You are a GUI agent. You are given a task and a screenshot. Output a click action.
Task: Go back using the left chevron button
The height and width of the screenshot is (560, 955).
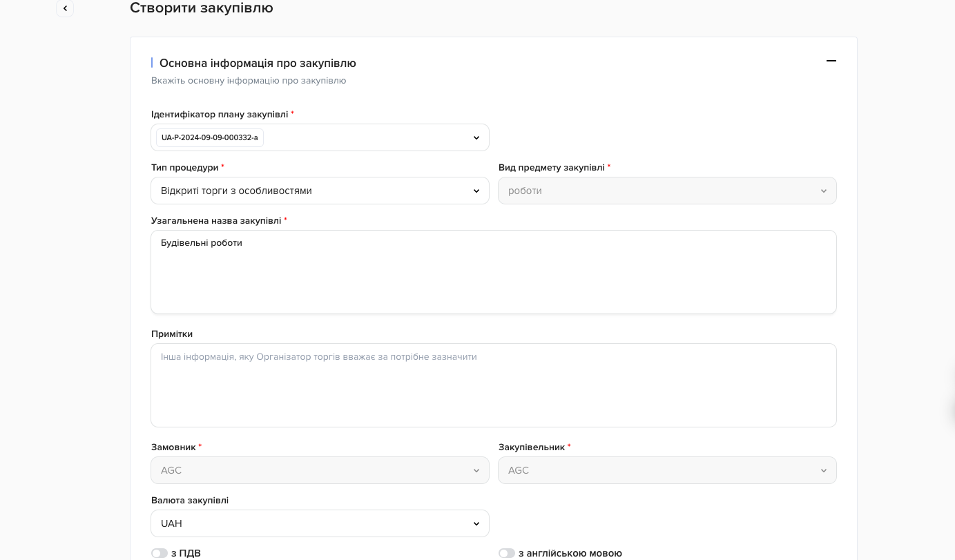65,8
